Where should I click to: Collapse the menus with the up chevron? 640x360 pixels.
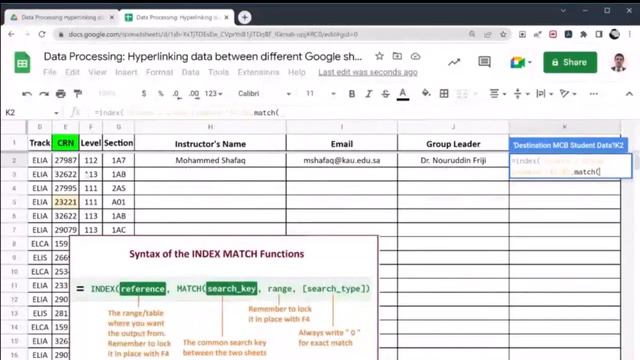point(629,94)
